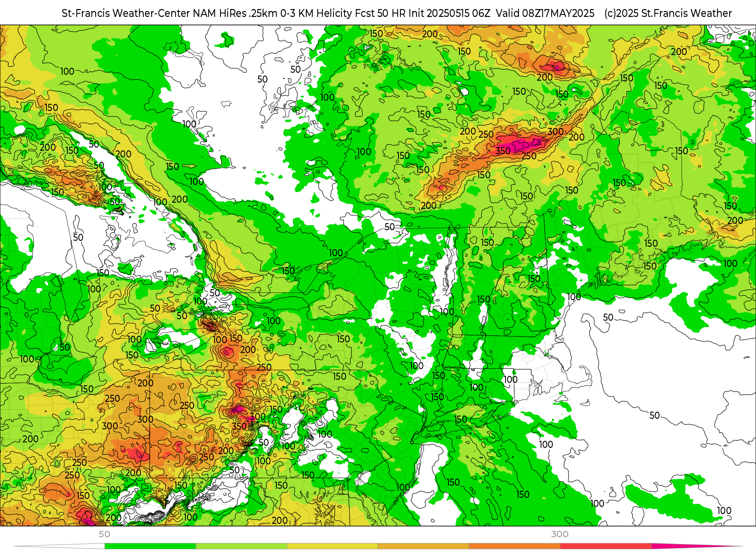Click 'St-Francis Weather-Center' in the title
Screen dimensions: 756x551
click(x=126, y=13)
